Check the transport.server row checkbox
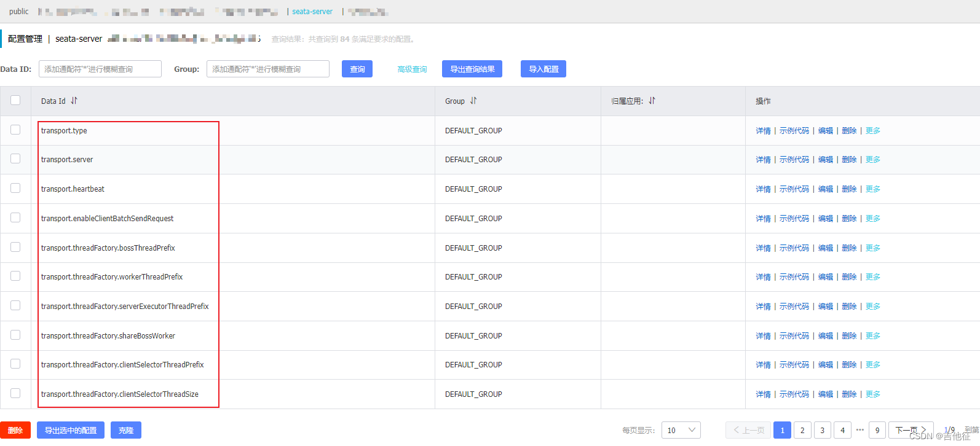This screenshot has height=446, width=980. point(15,158)
